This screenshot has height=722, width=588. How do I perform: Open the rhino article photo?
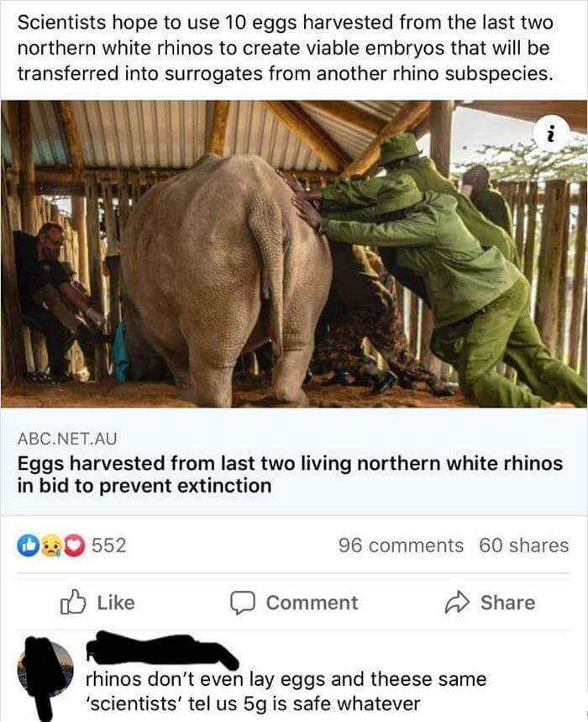tap(294, 253)
